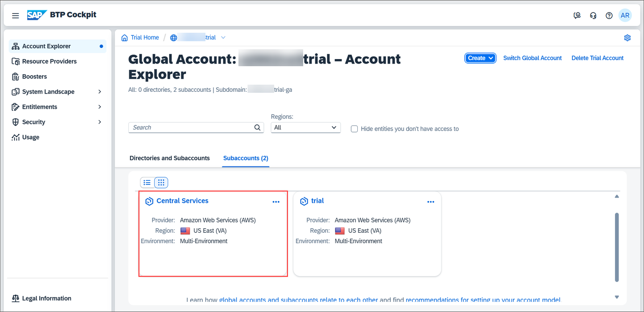
Task: Click the Security shield icon
Action: (15, 122)
